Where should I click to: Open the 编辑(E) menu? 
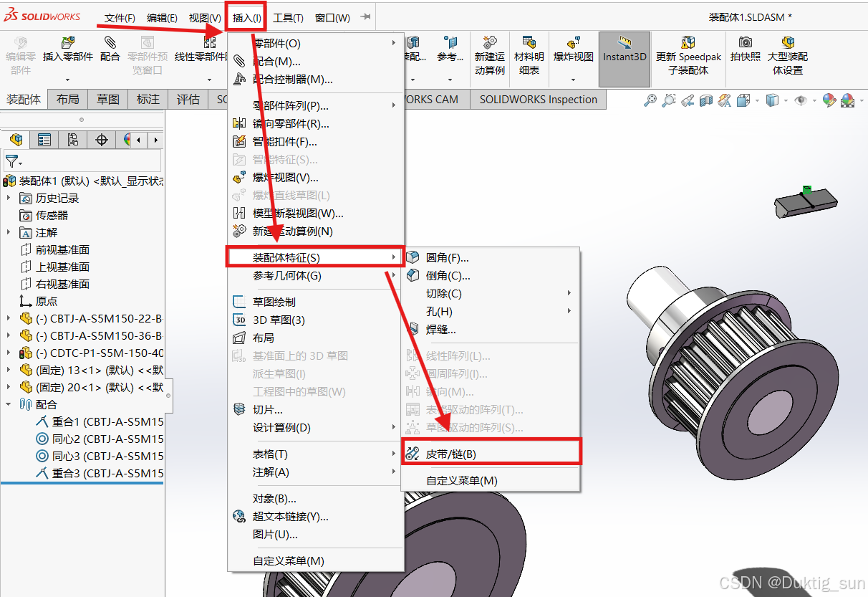pos(162,18)
